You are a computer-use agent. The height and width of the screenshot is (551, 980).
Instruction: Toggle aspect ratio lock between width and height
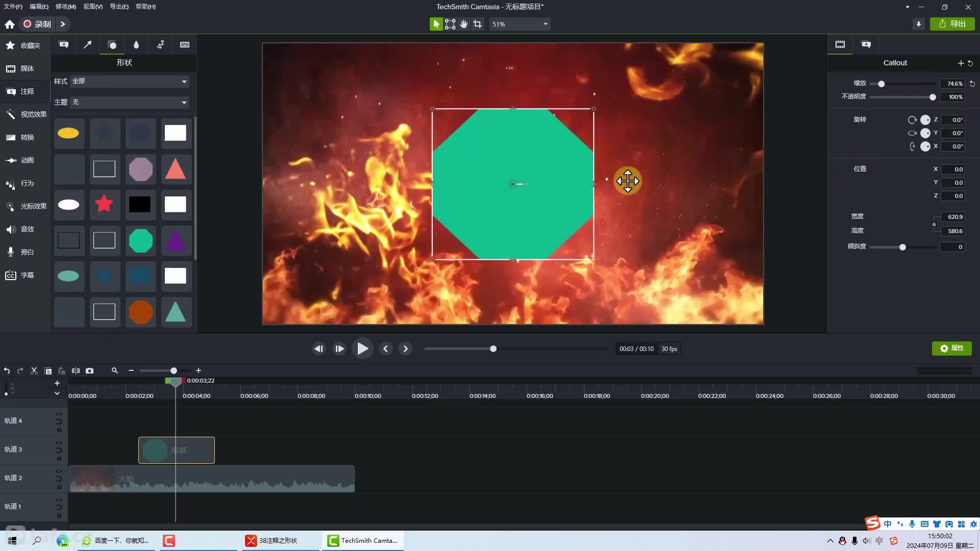[934, 224]
